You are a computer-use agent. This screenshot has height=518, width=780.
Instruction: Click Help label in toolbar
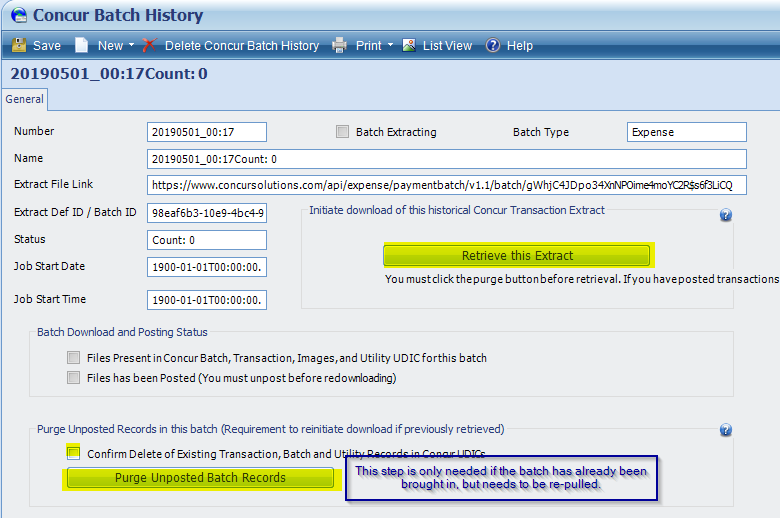click(520, 46)
